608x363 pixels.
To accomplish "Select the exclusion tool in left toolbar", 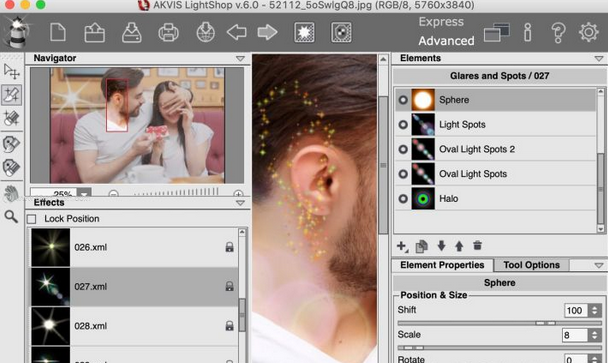I will (x=12, y=144).
